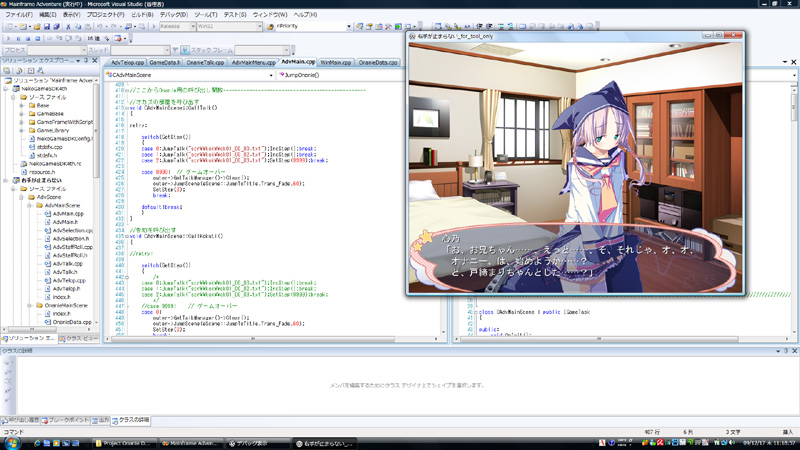Image resolution: width=800 pixels, height=450 pixels.
Task: Select resource.h in the solution tree
Action: (x=38, y=172)
